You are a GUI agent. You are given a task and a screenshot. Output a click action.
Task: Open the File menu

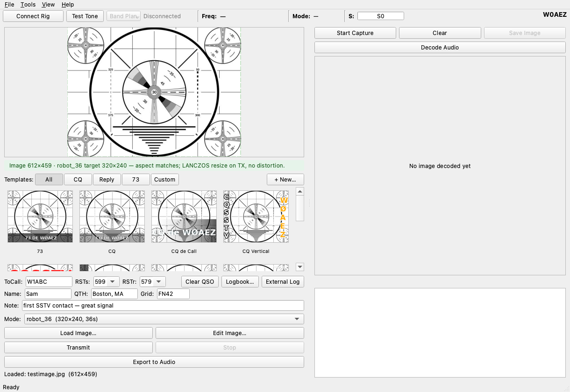click(x=9, y=4)
